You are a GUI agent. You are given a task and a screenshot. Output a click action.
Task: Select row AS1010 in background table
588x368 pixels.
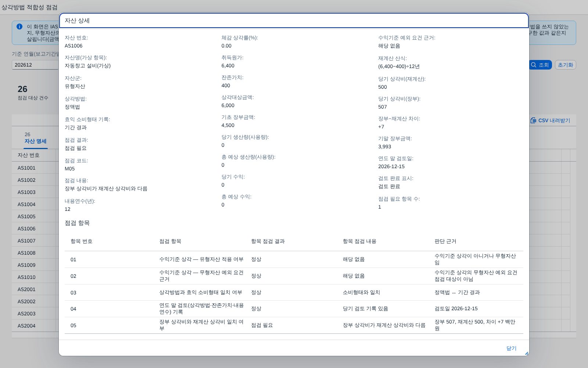coord(35,277)
